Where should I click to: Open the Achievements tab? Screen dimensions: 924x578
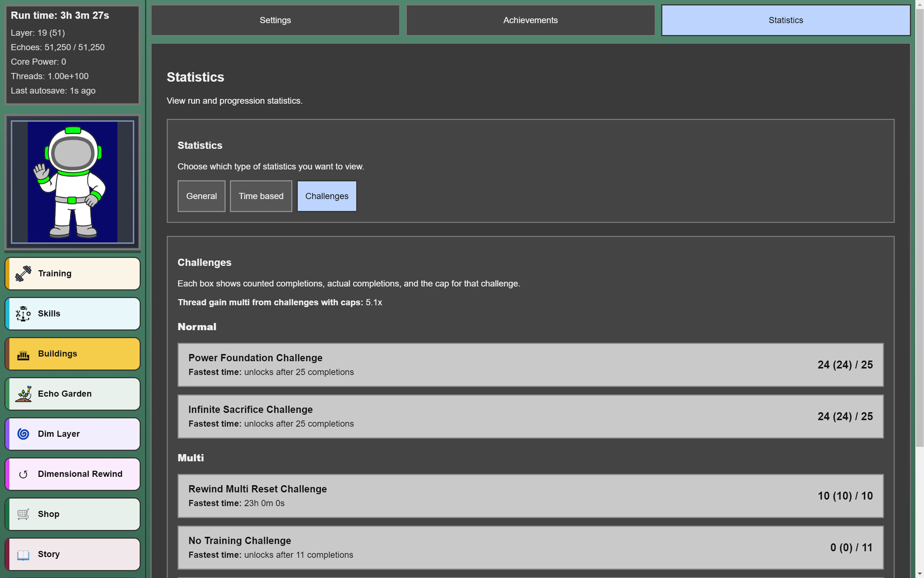click(530, 20)
